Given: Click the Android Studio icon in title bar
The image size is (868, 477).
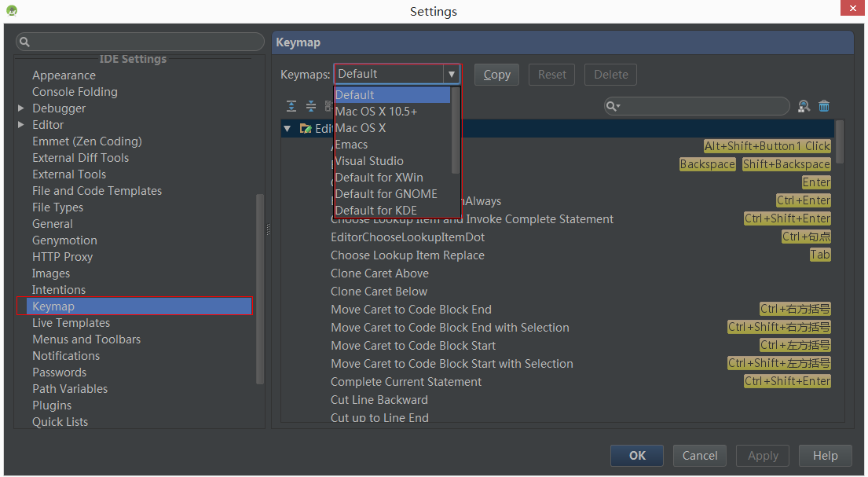Looking at the screenshot, I should (x=11, y=11).
